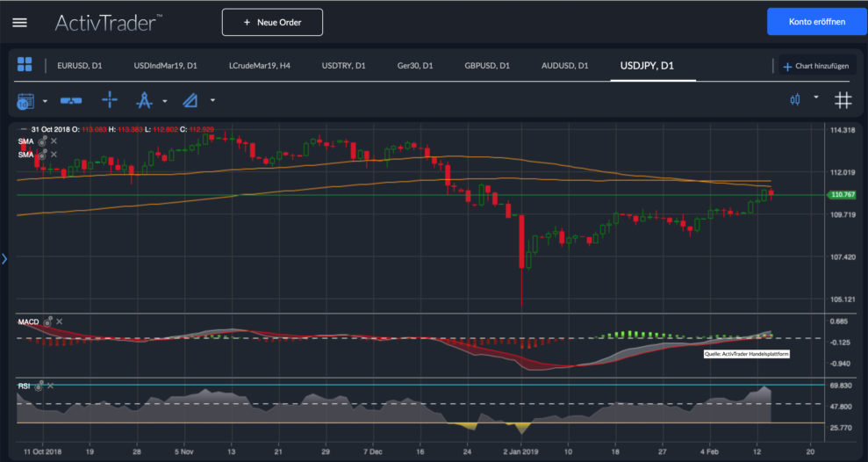Click the Neue Order button
868x462 pixels.
(272, 22)
